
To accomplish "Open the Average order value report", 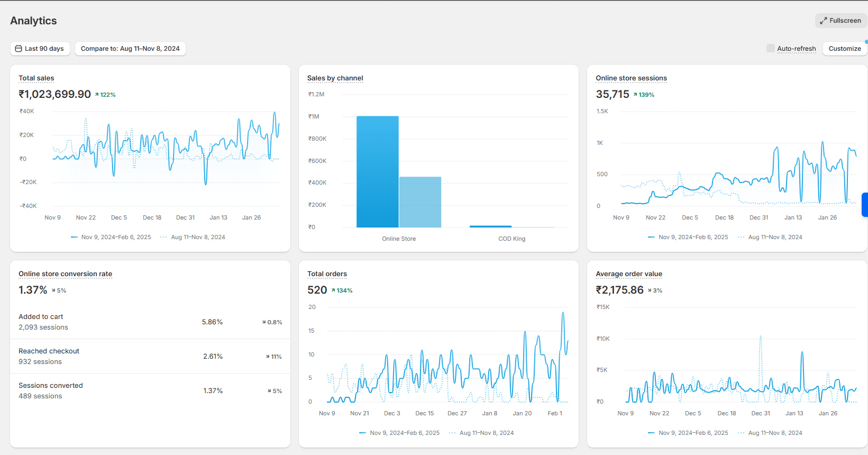I will (629, 274).
